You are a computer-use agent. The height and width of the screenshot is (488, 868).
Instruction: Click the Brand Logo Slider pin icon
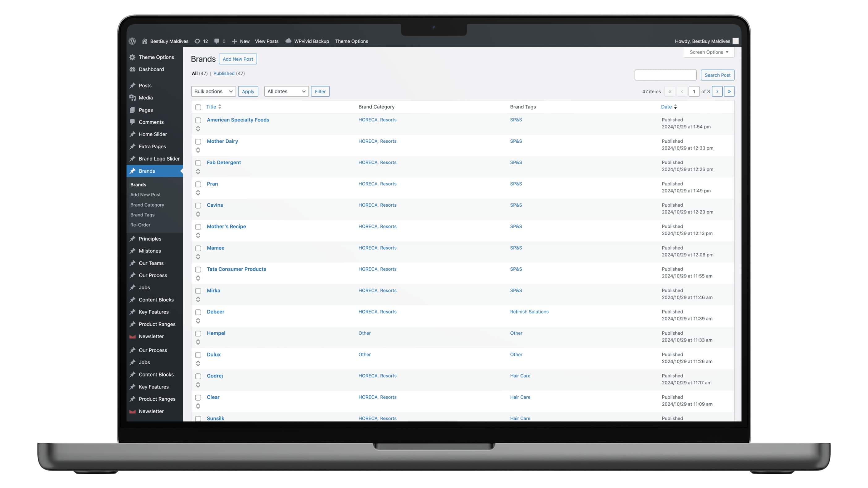pyautogui.click(x=132, y=159)
